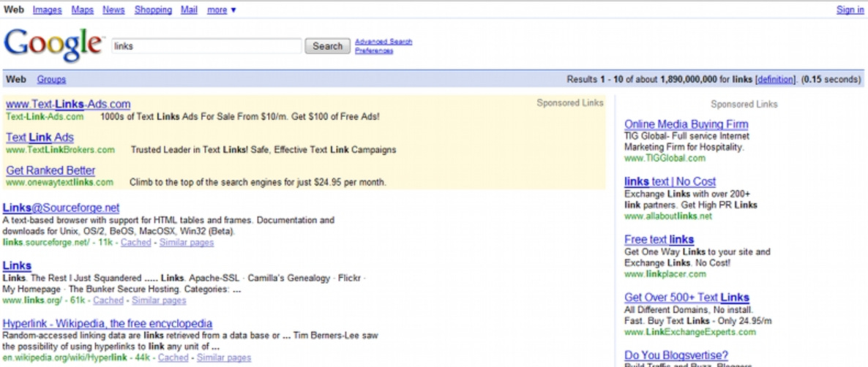Screen dimensions: 868x367
Task: Click the www.linkplacer.com URL text
Action: click(665, 274)
